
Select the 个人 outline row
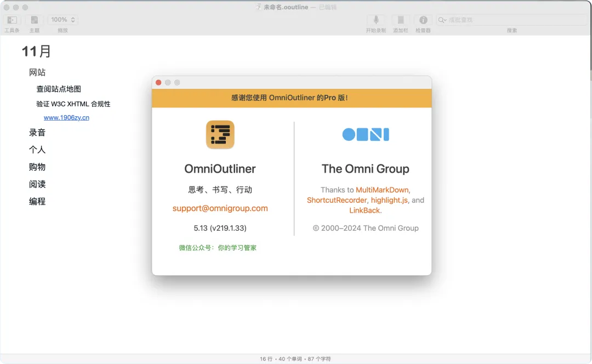[x=37, y=150]
